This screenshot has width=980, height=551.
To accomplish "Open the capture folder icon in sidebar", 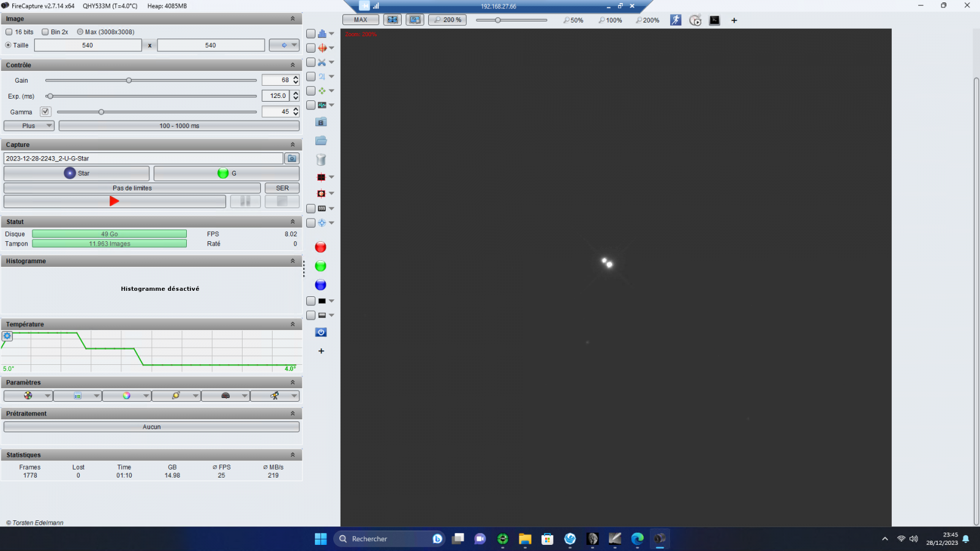I will pyautogui.click(x=321, y=141).
